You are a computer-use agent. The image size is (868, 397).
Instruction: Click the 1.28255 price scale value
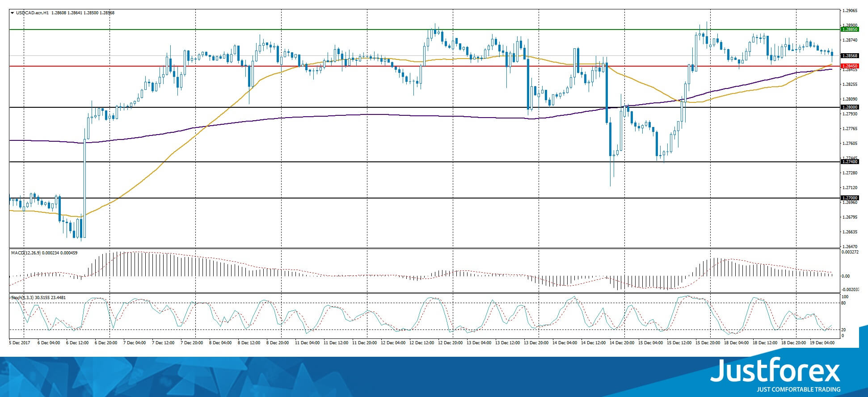tap(850, 84)
